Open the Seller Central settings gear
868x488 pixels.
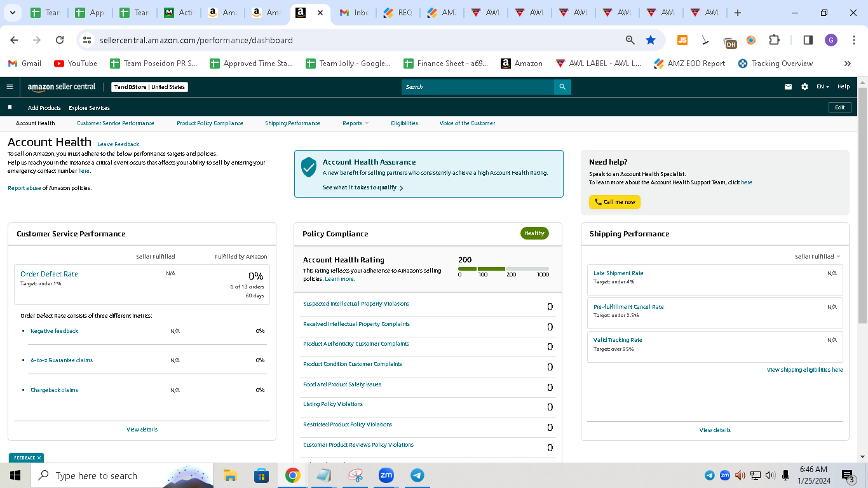click(804, 87)
